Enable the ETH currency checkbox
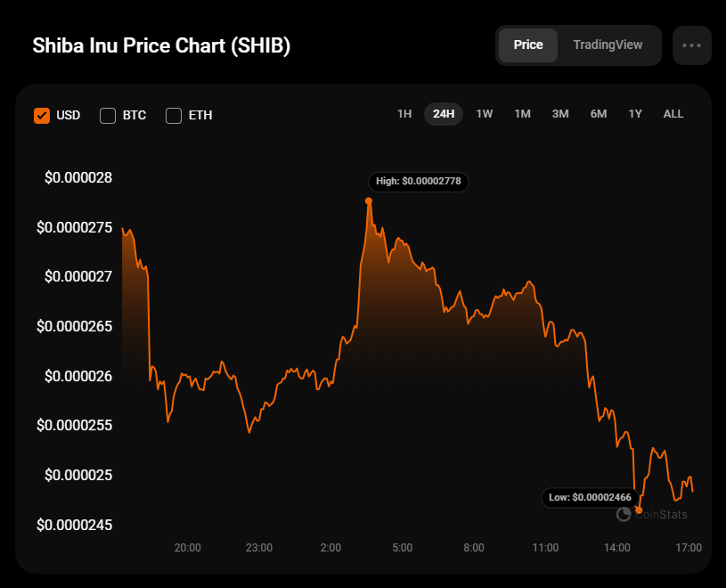726x588 pixels. (174, 115)
